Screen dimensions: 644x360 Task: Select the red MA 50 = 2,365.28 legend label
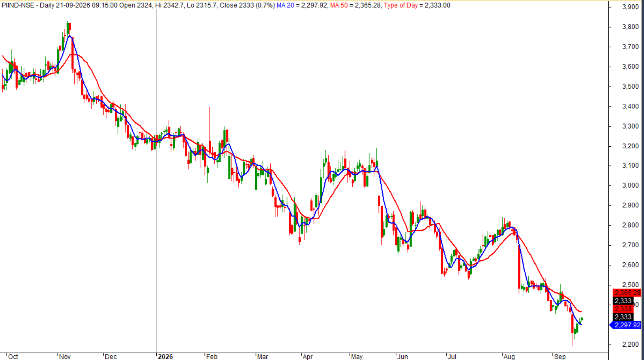click(355, 5)
